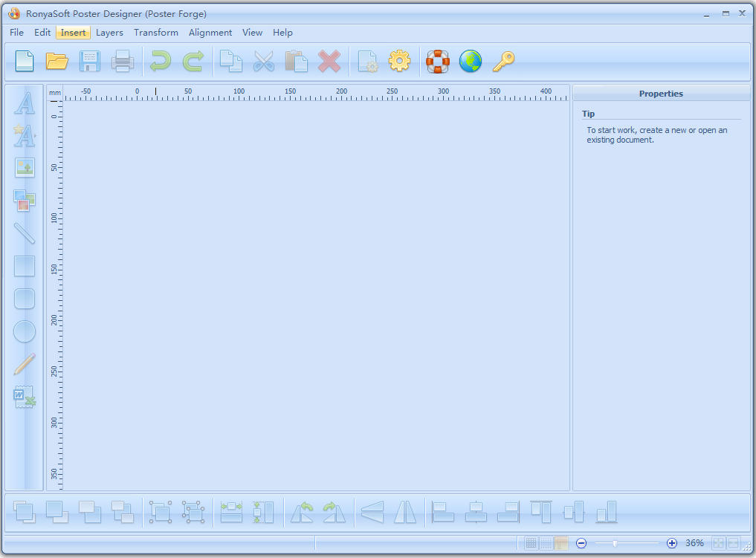
Task: Toggle the rulers display in status bar
Action: click(560, 543)
